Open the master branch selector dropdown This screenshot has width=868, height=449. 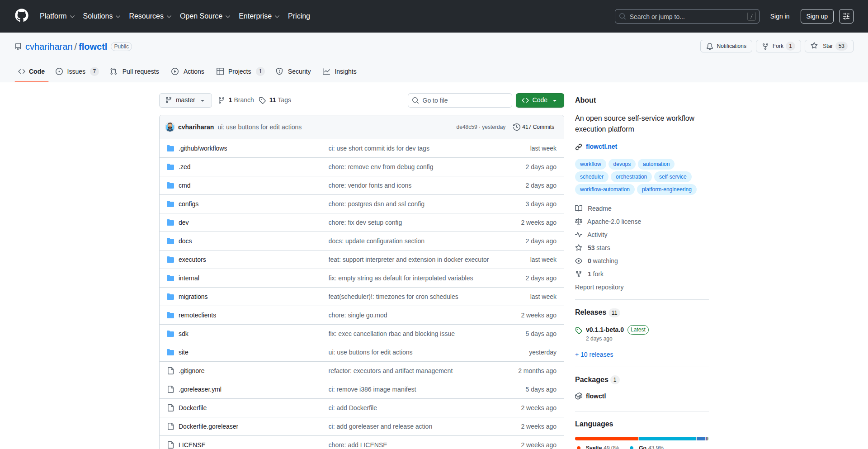click(185, 100)
